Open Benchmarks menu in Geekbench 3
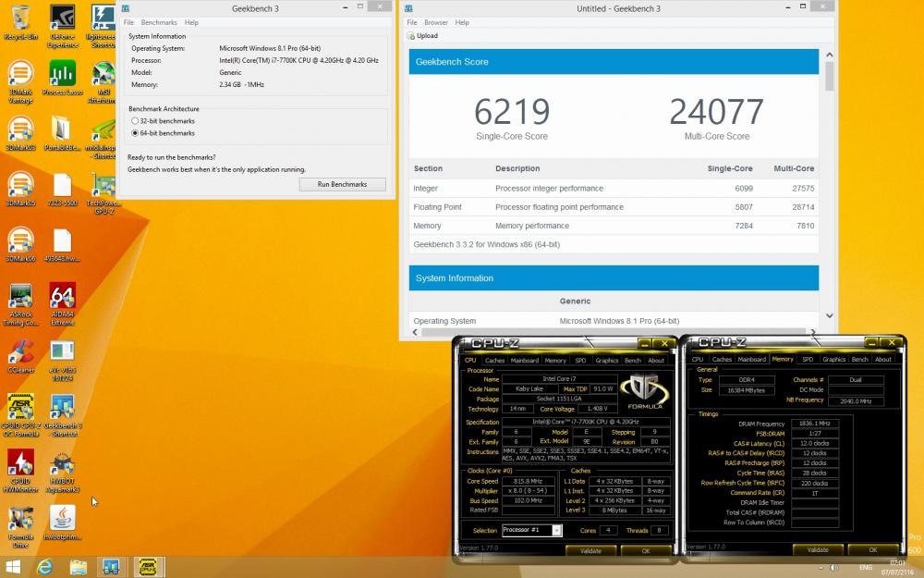 159,22
